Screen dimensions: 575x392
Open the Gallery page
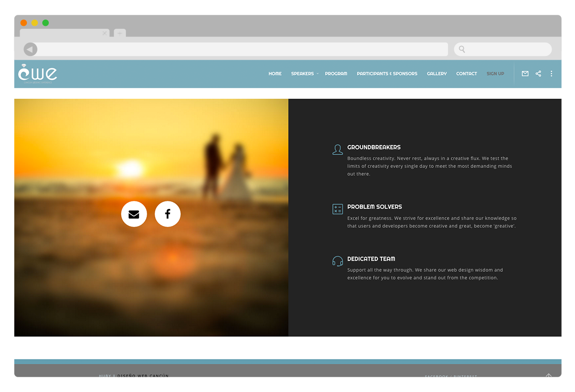[437, 74]
